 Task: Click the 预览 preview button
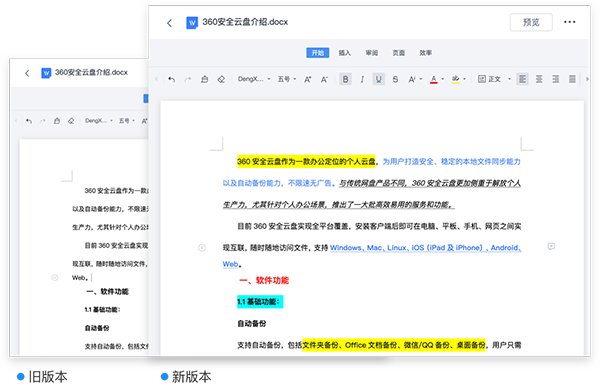click(x=531, y=22)
